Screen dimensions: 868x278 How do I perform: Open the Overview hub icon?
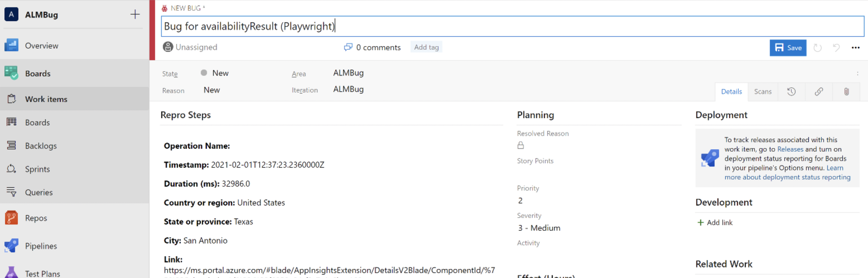11,45
